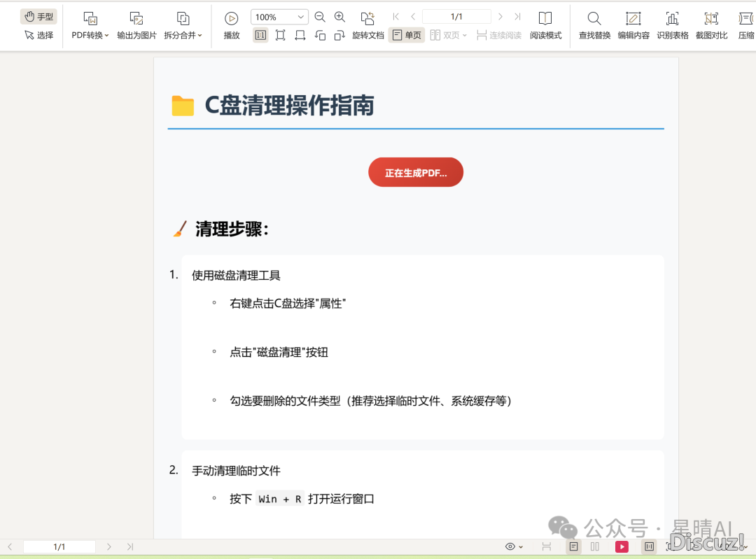Click the 输出为图片 export icon
This screenshot has height=559, width=756.
pyautogui.click(x=137, y=19)
